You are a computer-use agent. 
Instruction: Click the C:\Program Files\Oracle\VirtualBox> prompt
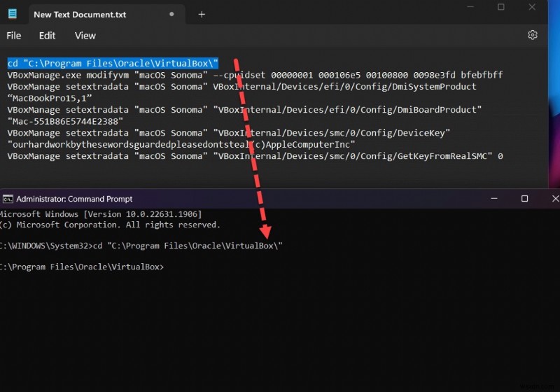[82, 267]
